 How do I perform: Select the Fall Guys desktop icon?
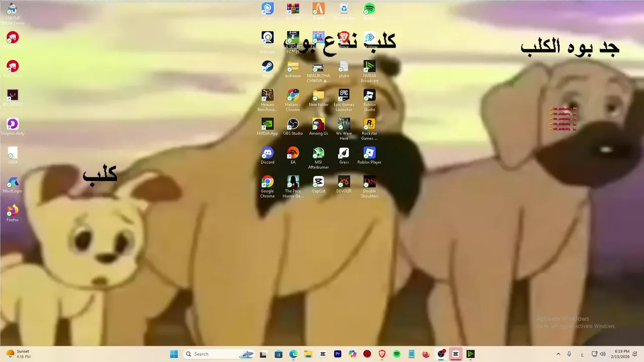click(x=318, y=40)
